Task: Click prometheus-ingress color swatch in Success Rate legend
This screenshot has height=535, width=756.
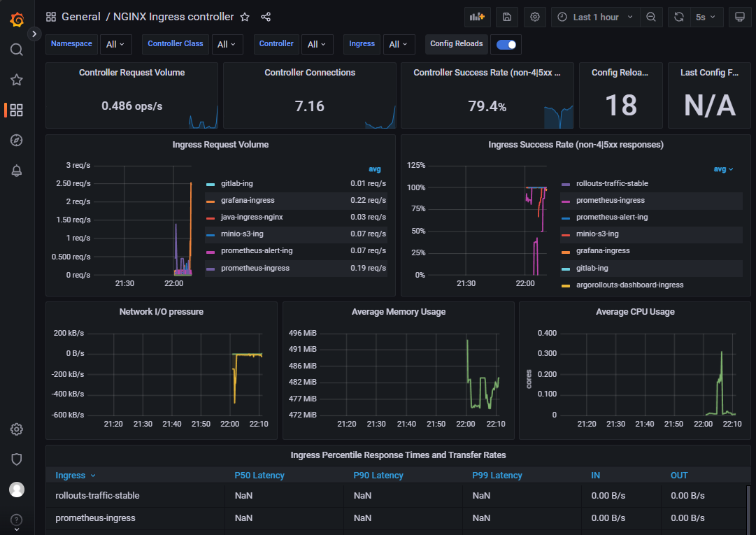Action: click(x=566, y=201)
